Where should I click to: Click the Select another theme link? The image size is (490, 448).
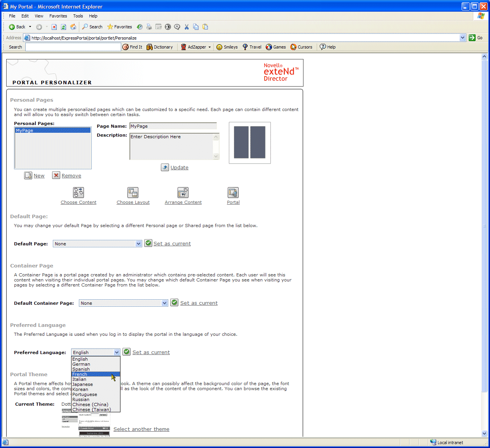coord(141,429)
